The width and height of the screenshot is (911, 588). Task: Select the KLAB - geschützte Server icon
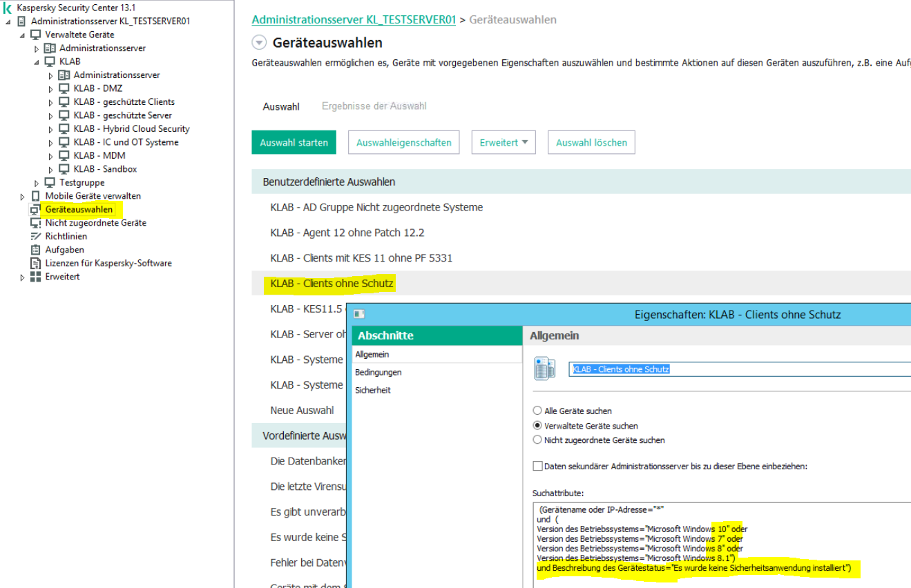point(64,115)
